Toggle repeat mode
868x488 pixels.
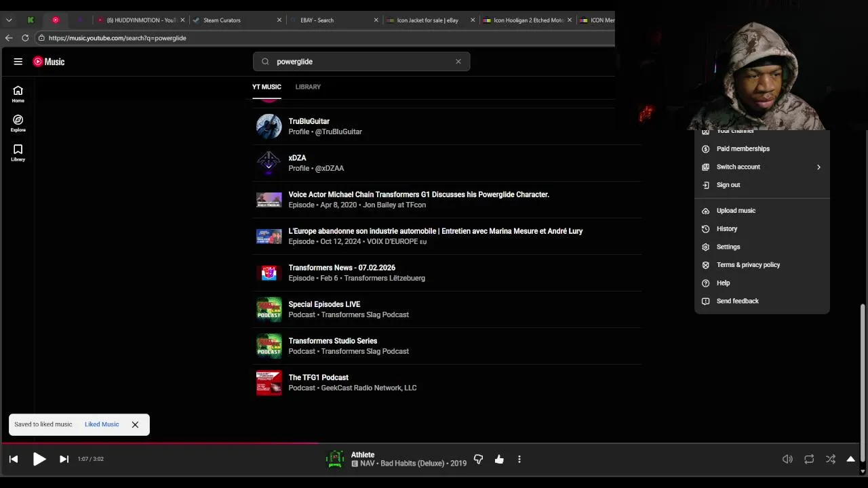click(x=809, y=459)
